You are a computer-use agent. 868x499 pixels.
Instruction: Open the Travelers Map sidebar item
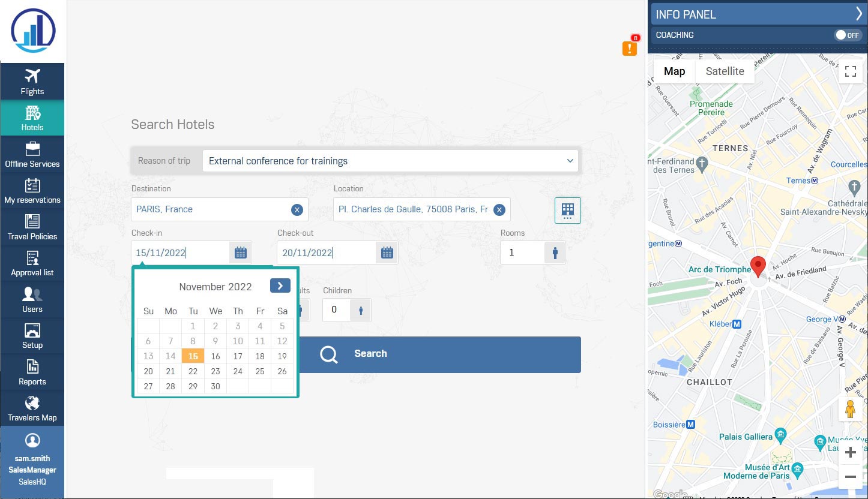tap(32, 408)
